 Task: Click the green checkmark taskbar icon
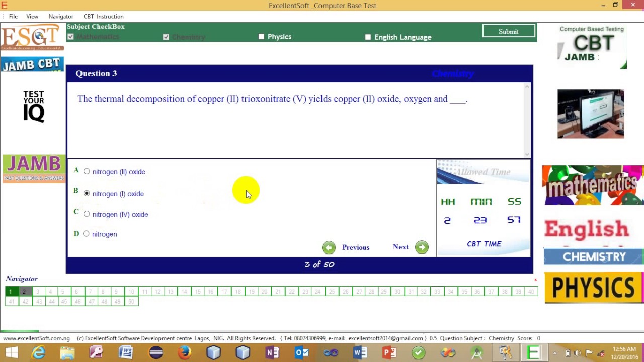[x=419, y=353]
